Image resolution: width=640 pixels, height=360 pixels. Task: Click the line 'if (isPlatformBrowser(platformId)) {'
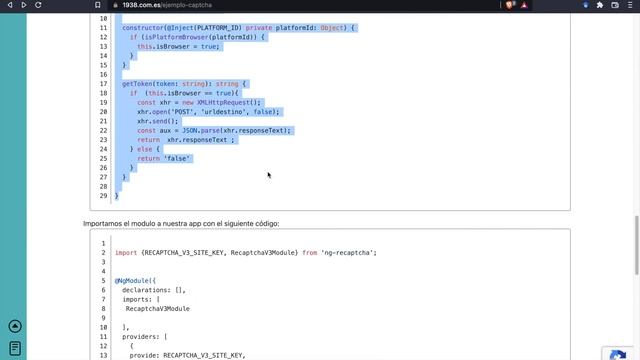[x=197, y=37]
